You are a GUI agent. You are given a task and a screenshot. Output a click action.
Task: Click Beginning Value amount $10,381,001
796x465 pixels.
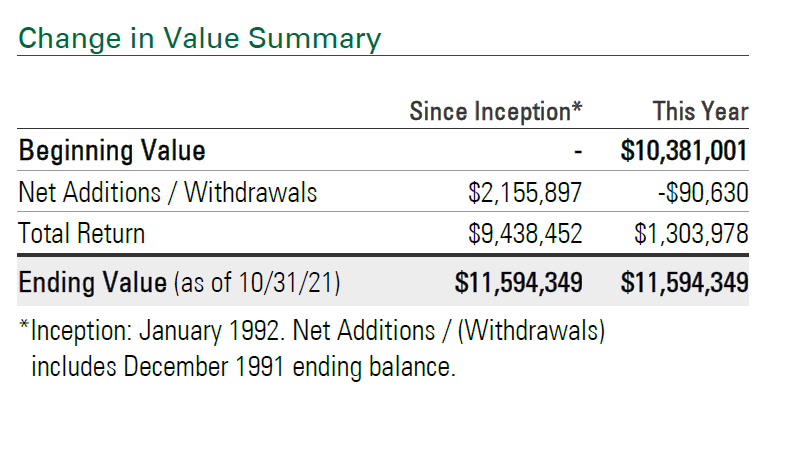click(x=684, y=151)
